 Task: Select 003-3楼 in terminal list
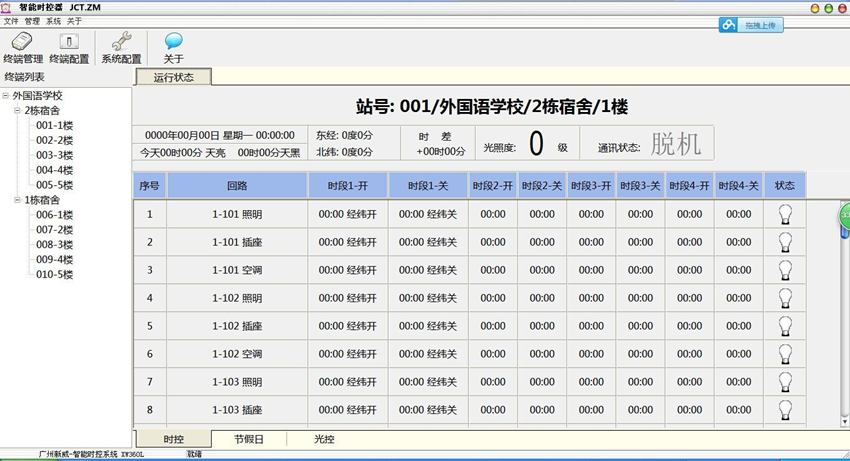tap(54, 155)
